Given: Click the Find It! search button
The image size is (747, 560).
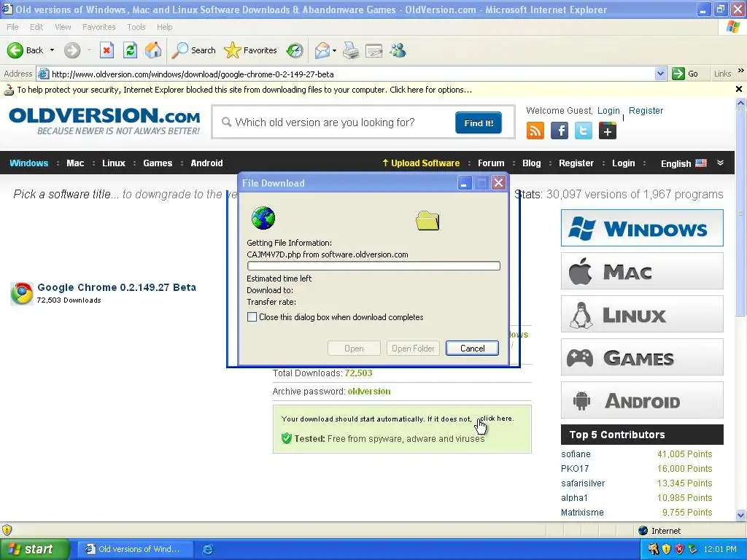Looking at the screenshot, I should [x=479, y=122].
